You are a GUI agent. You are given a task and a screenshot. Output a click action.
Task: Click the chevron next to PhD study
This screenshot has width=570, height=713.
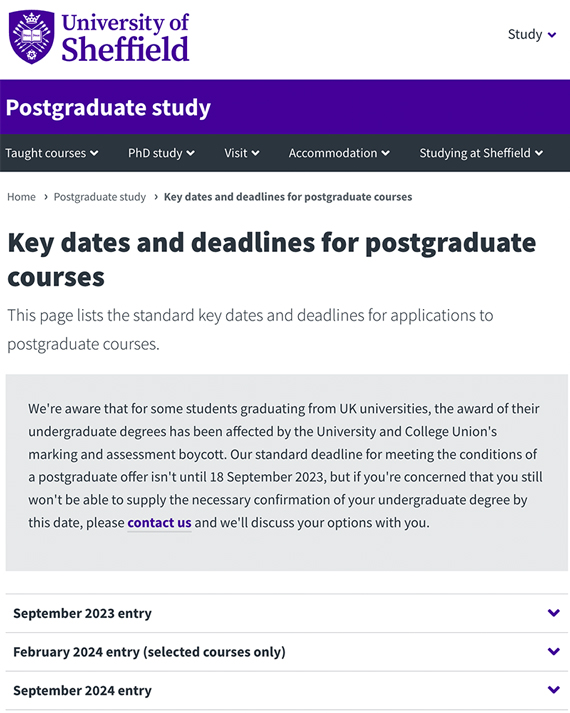(190, 153)
